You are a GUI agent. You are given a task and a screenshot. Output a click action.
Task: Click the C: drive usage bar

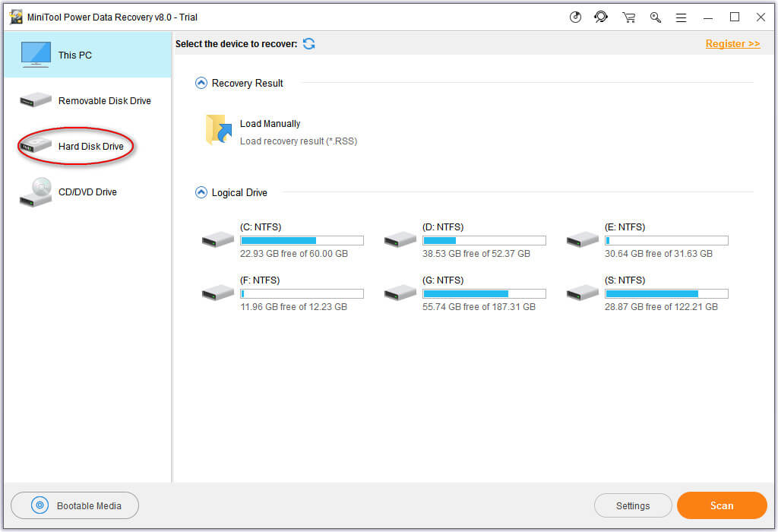click(302, 241)
